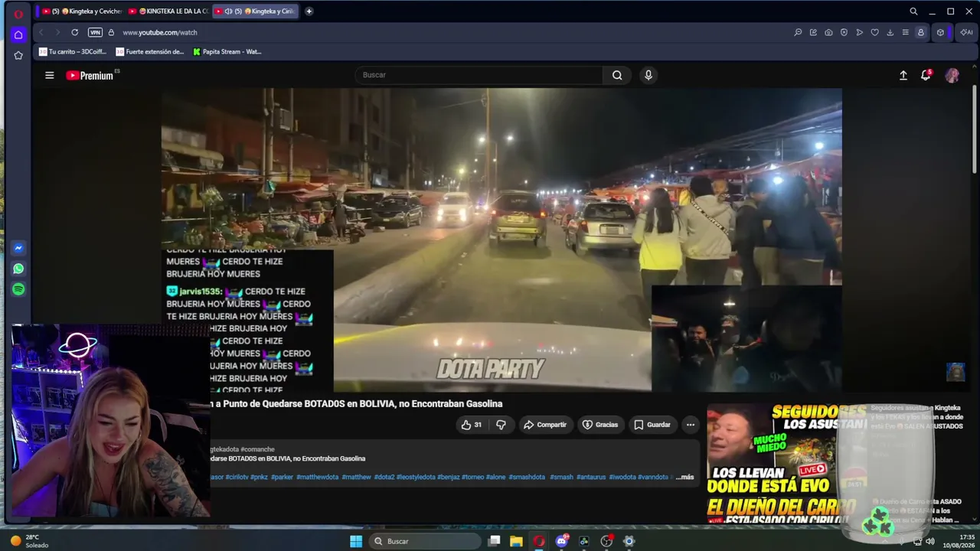Start YouTube voice search microphone
Screen dimensions: 980x551
tap(648, 75)
